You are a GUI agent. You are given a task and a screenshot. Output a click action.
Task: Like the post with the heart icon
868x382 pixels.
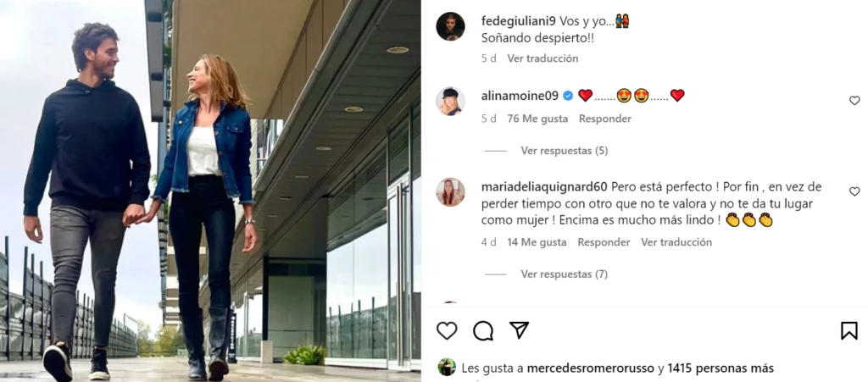[447, 330]
